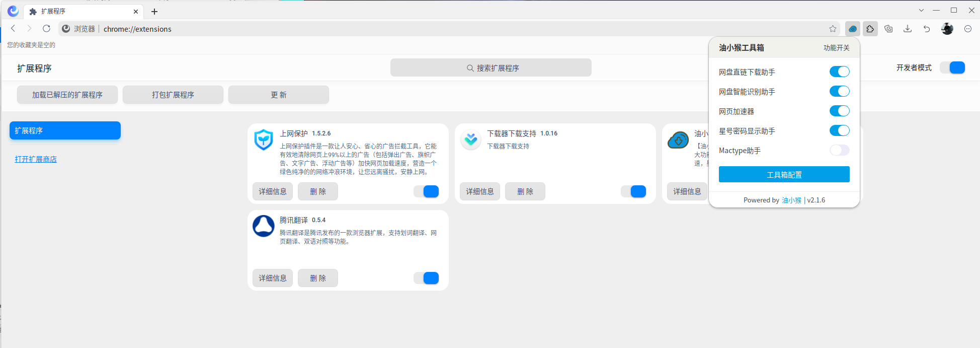Go back to the previous page
980x348 pixels.
pos(13,29)
